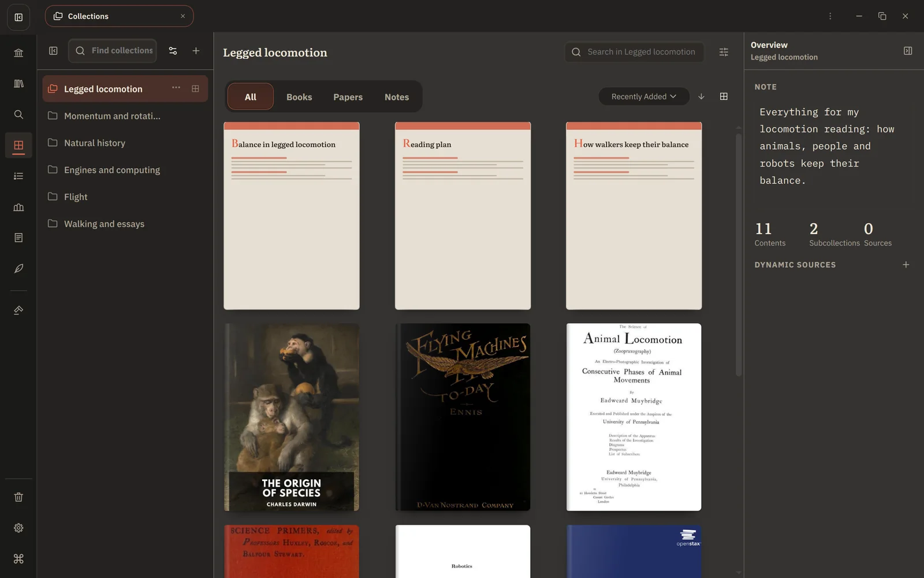Image resolution: width=924 pixels, height=578 pixels.
Task: Collapse the collections list panel
Action: point(53,51)
